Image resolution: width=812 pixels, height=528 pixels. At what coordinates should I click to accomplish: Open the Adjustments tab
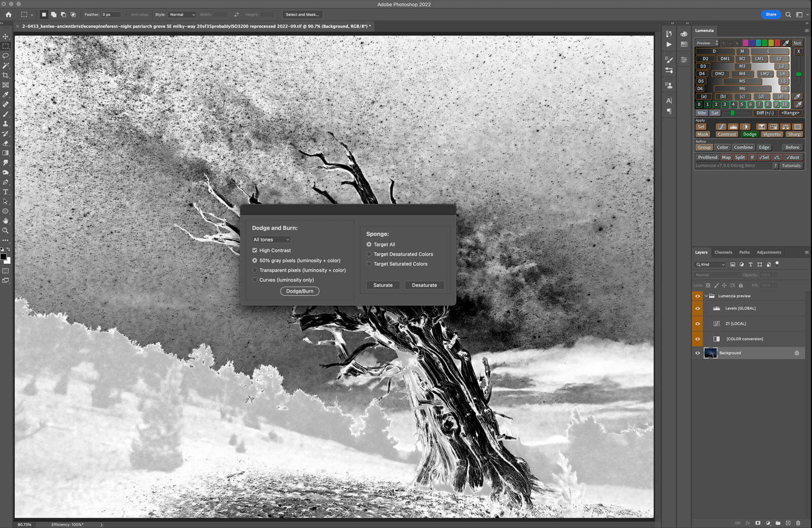(768, 252)
